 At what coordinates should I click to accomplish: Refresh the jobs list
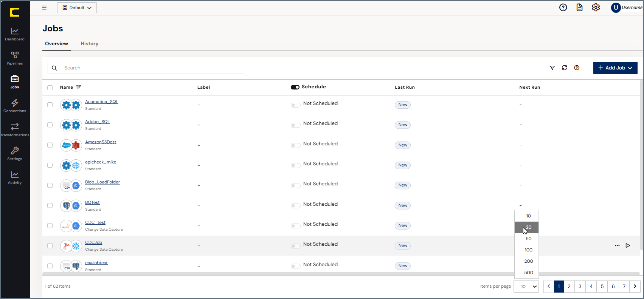click(564, 68)
